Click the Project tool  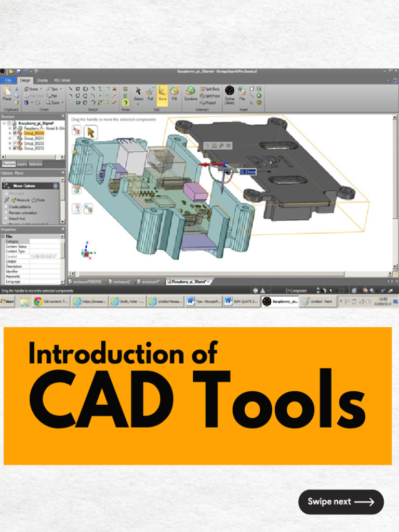208,102
